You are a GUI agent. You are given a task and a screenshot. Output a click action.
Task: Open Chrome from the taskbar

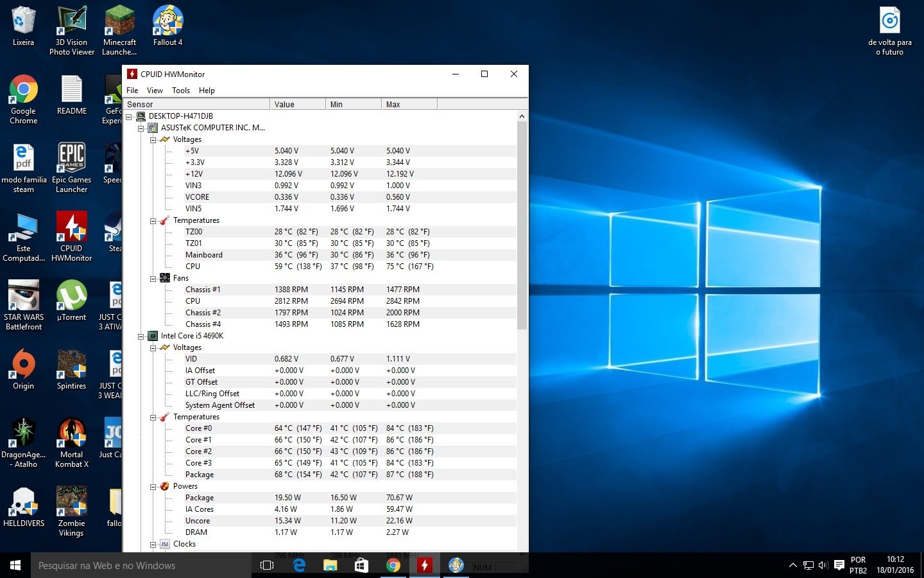[393, 565]
